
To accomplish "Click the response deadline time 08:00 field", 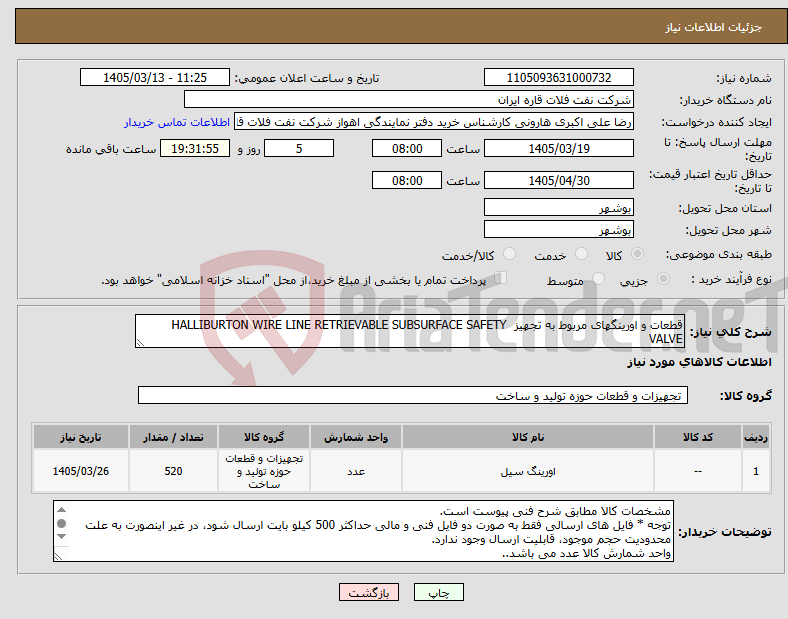I will (x=407, y=148).
